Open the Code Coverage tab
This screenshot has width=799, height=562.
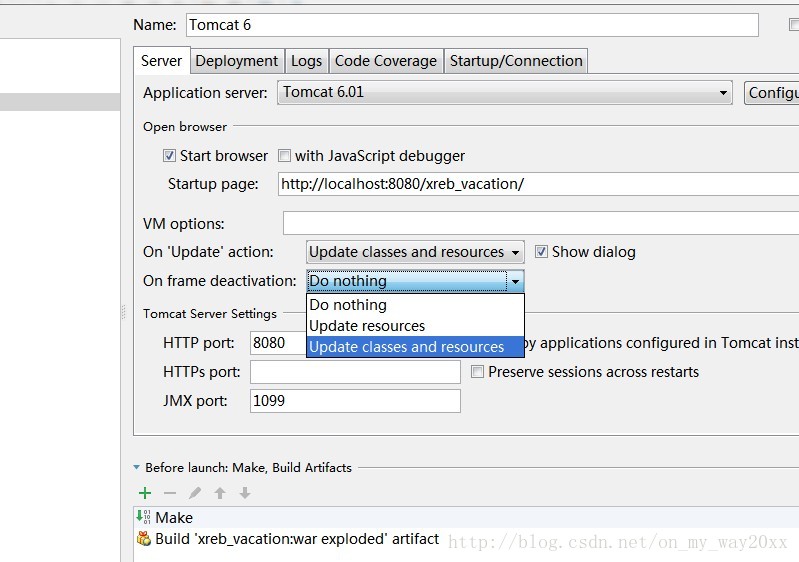pos(386,61)
